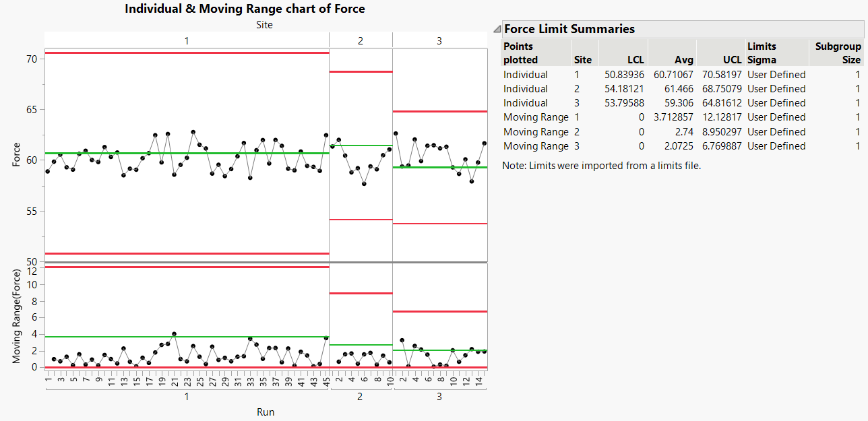Click the Avg column header
Viewport: 868px width, 421px height.
tap(683, 59)
